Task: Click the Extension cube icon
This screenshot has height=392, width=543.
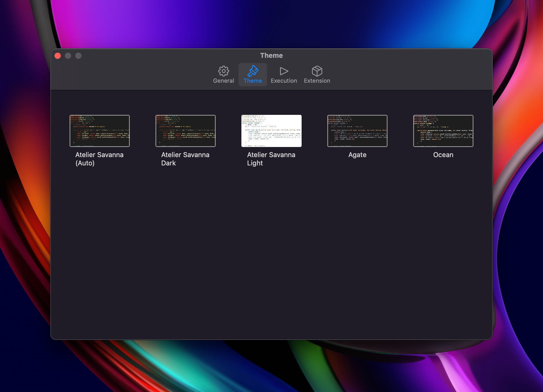Action: 317,71
